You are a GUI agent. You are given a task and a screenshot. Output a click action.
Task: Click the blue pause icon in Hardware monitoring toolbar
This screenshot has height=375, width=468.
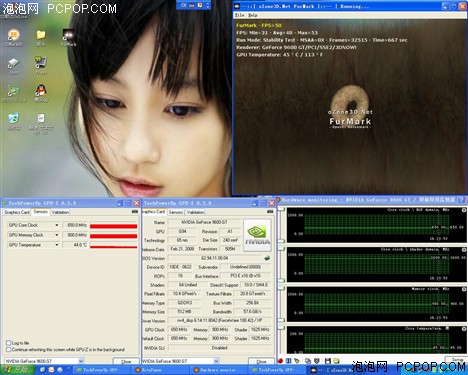point(289,361)
